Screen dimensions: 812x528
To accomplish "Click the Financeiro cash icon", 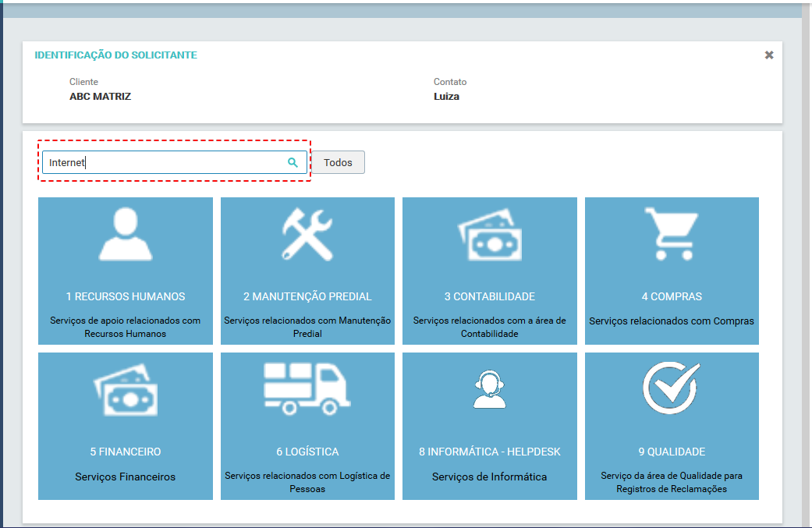I will pos(126,390).
